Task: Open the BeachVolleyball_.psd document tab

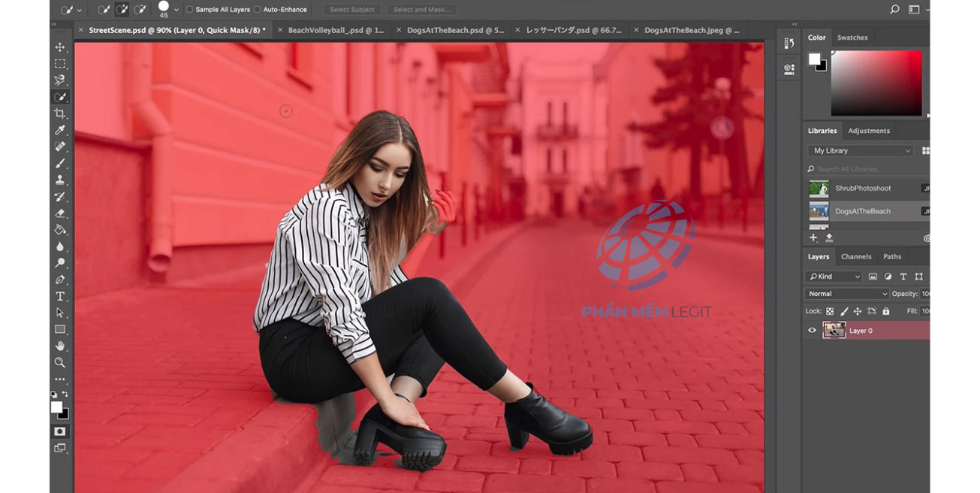Action: 336,31
